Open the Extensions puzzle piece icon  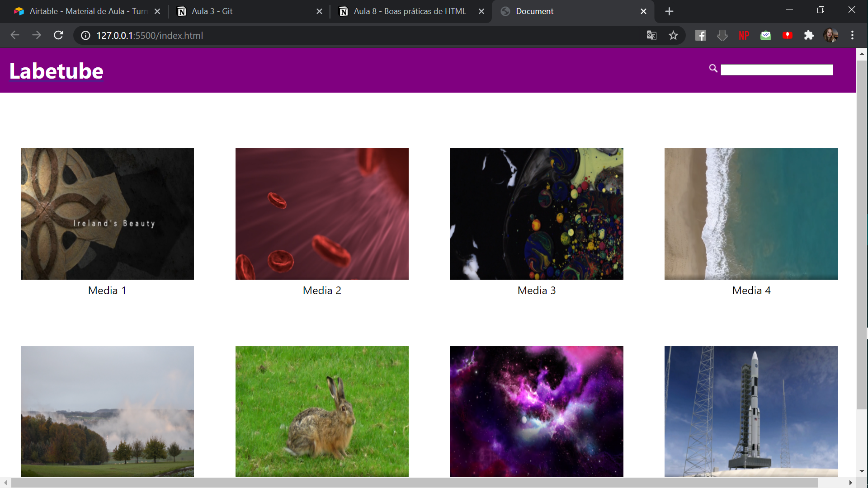pos(809,35)
